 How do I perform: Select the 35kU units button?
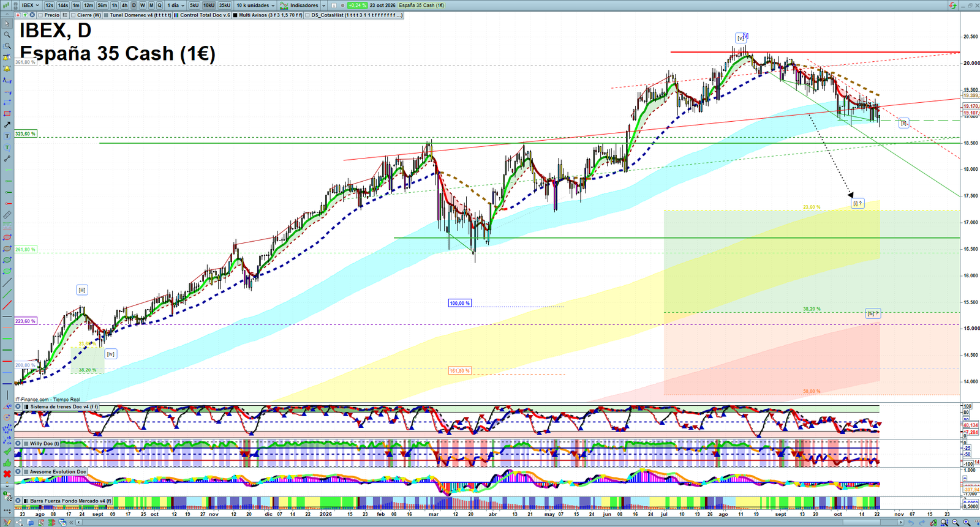click(225, 6)
